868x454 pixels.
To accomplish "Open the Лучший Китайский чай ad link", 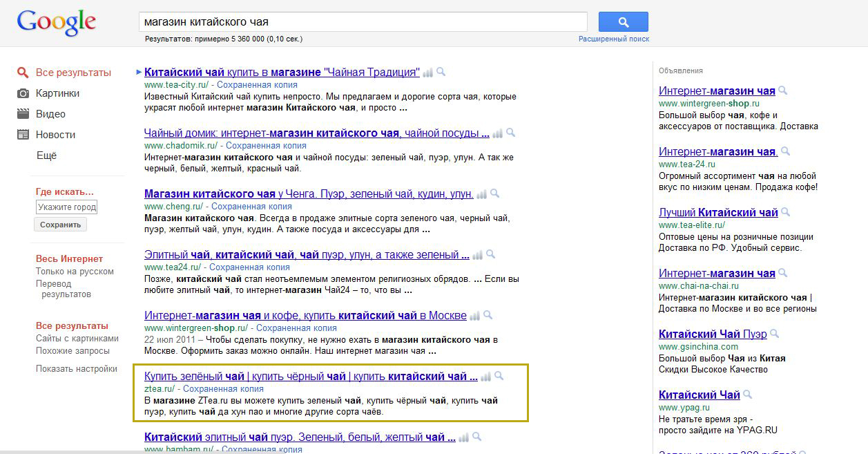I will [x=718, y=212].
